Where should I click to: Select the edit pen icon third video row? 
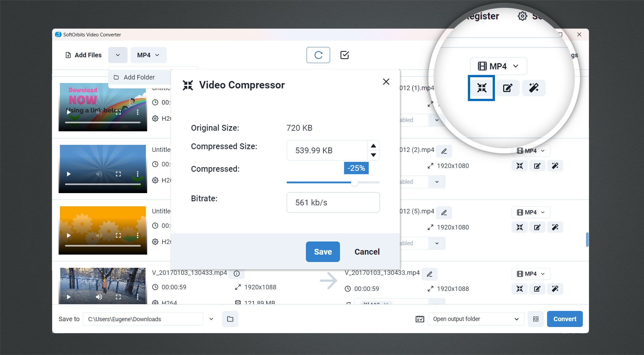point(537,227)
